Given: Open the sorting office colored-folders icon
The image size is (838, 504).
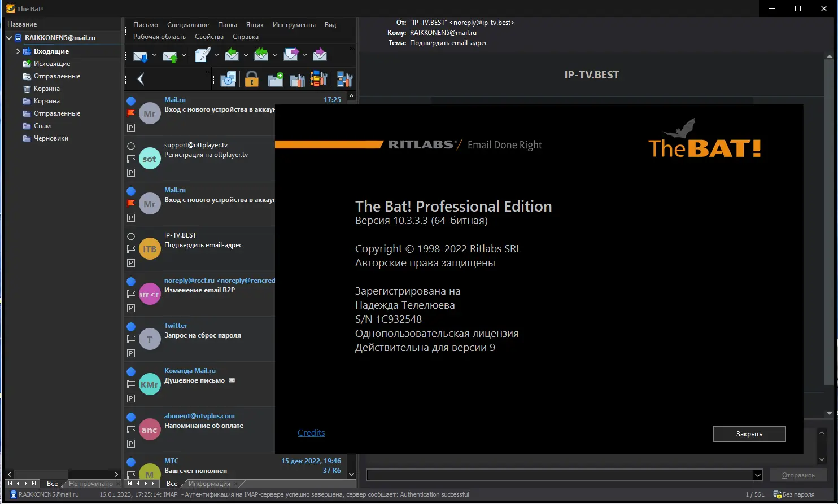Looking at the screenshot, I should click(x=318, y=78).
